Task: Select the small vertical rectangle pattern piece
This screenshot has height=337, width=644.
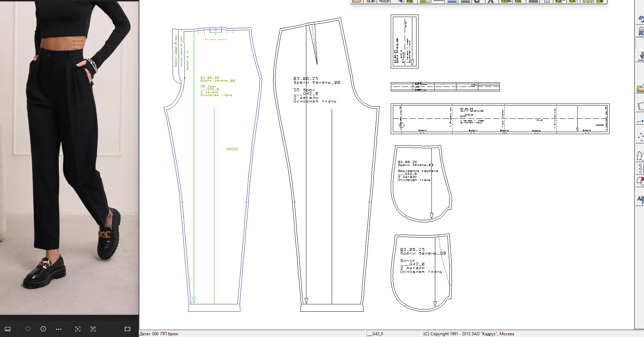Action: click(x=404, y=41)
